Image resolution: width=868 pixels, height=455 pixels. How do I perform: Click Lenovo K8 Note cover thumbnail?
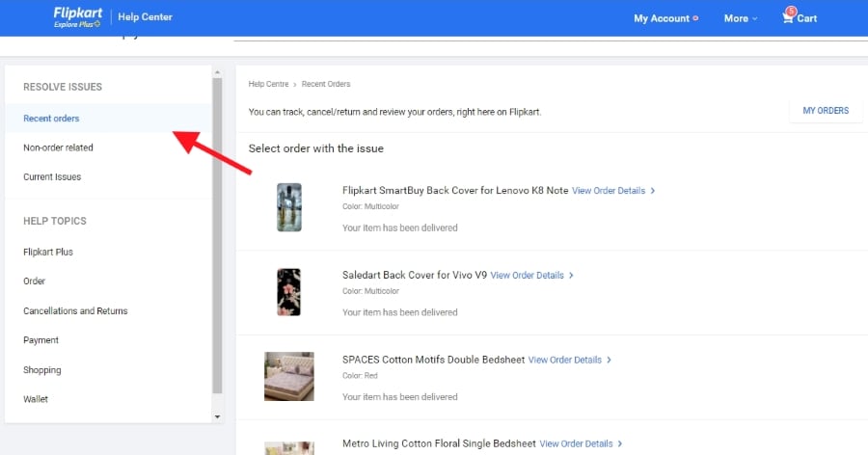pyautogui.click(x=289, y=206)
